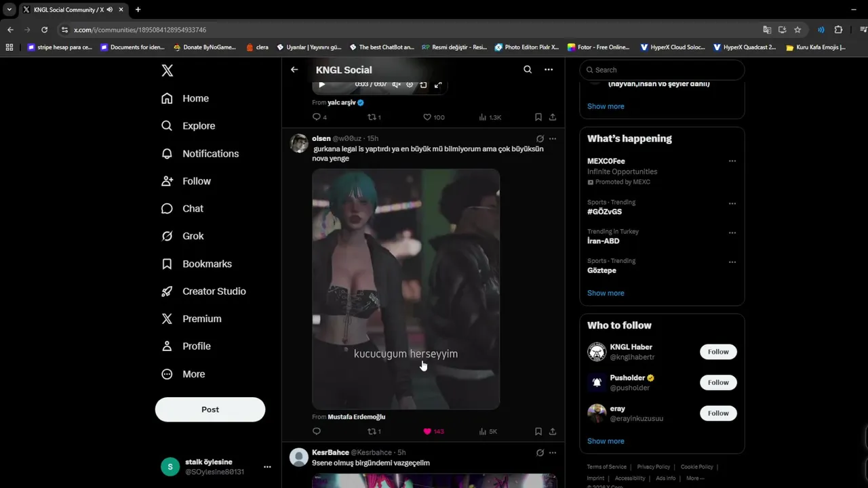The image size is (868, 488).
Task: Open Grok actions on olsen's post
Action: tap(540, 139)
